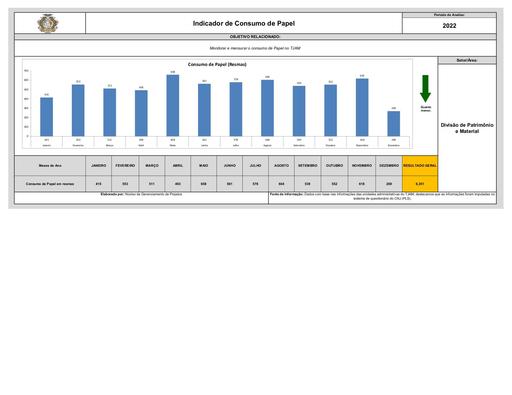Click the Divisão de Patrimônio e Material text
This screenshot has width=512, height=395.
tap(467, 128)
